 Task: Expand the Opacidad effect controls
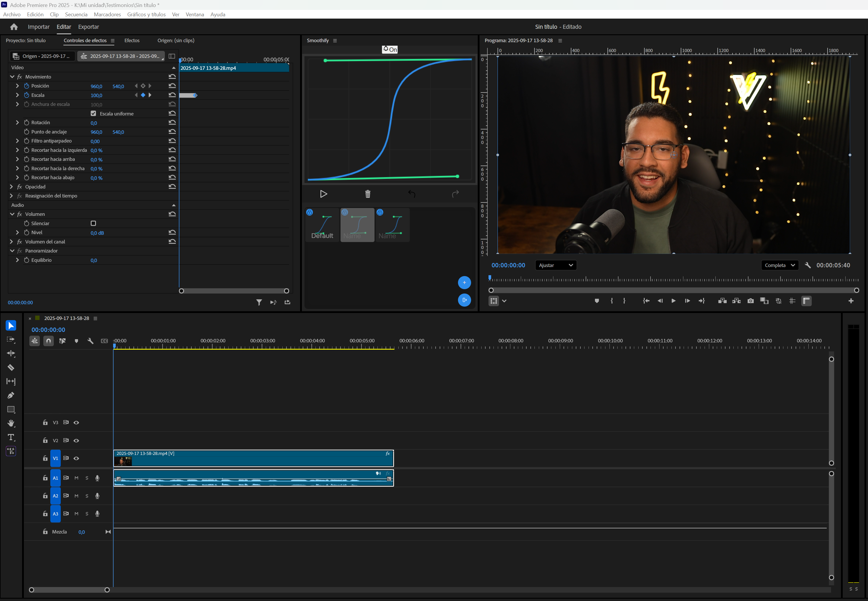point(11,186)
